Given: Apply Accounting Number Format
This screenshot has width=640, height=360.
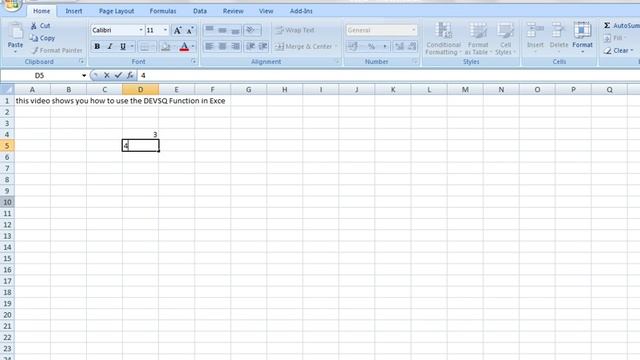Looking at the screenshot, I should pyautogui.click(x=353, y=47).
